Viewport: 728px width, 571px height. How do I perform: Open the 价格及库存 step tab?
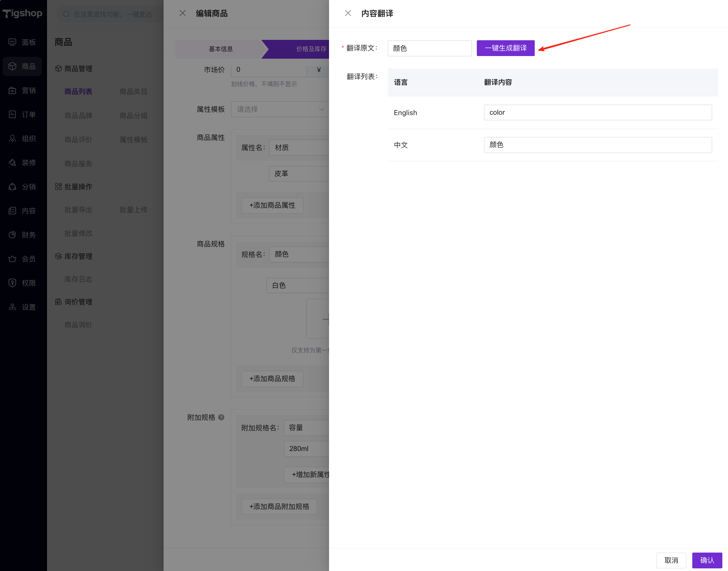[x=311, y=49]
